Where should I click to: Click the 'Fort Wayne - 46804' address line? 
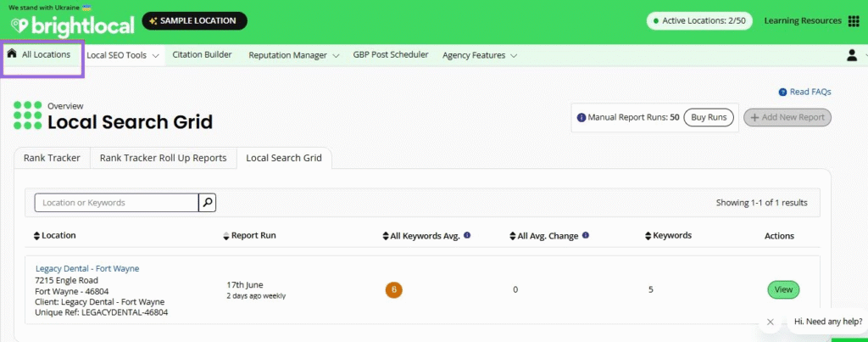pos(72,291)
